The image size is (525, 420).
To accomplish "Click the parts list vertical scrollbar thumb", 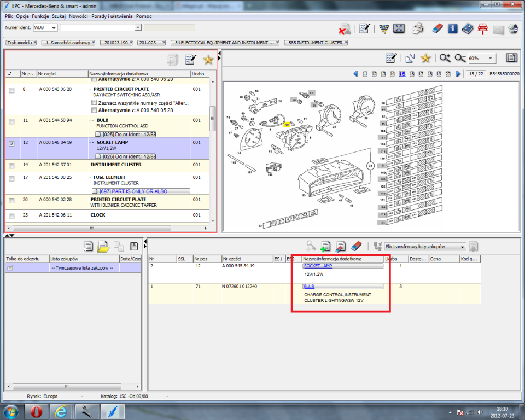I will (x=213, y=118).
